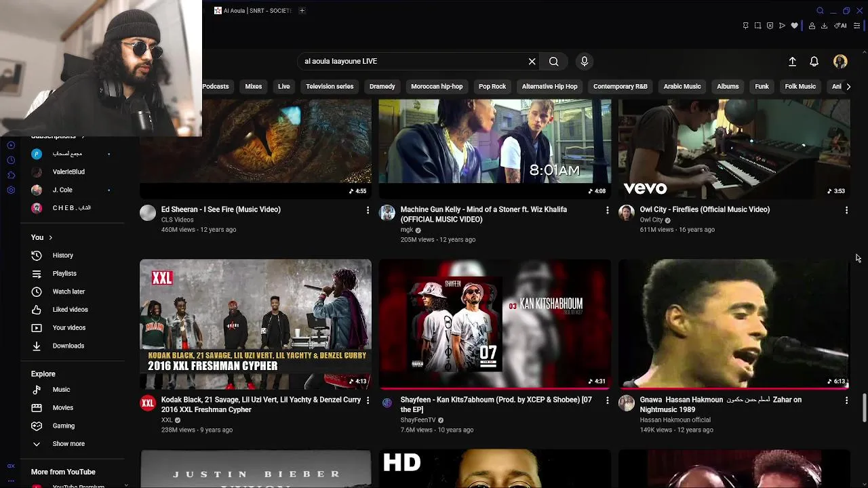Select the Funk filter chip
Viewport: 868px width, 488px height.
pos(762,87)
